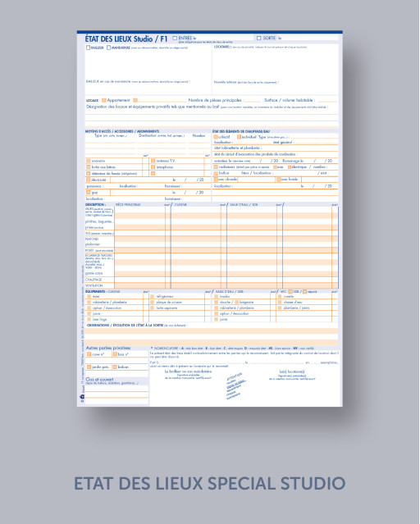Click the Clos et couvert heading

pyautogui.click(x=99, y=380)
